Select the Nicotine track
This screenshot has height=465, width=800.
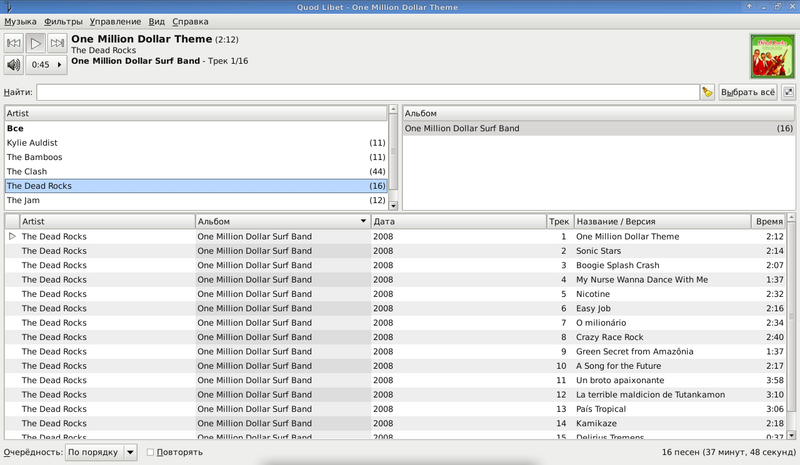pyautogui.click(x=395, y=294)
